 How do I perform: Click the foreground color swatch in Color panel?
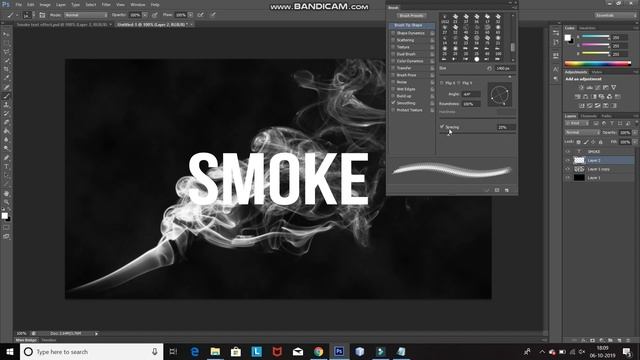click(567, 38)
